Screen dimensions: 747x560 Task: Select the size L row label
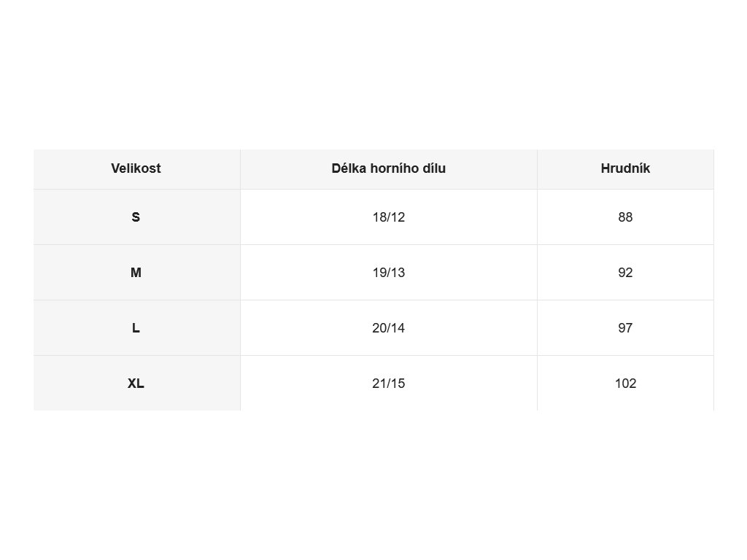pyautogui.click(x=136, y=328)
